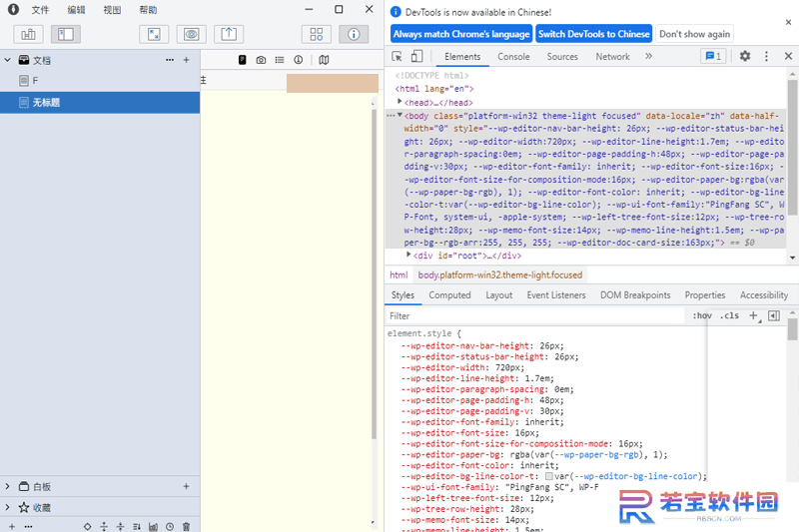Open DevTools three-dot customize menu
799x532 pixels.
766,56
